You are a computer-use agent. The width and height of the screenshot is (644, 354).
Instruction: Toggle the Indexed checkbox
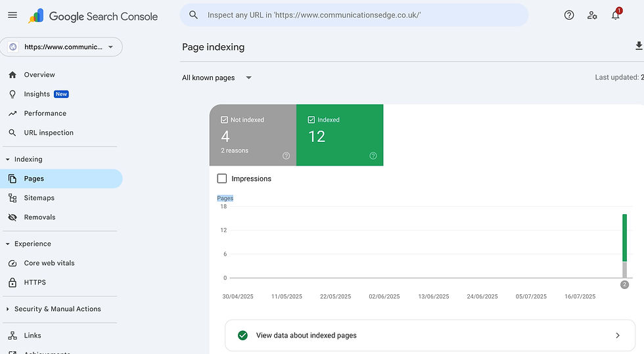click(311, 120)
